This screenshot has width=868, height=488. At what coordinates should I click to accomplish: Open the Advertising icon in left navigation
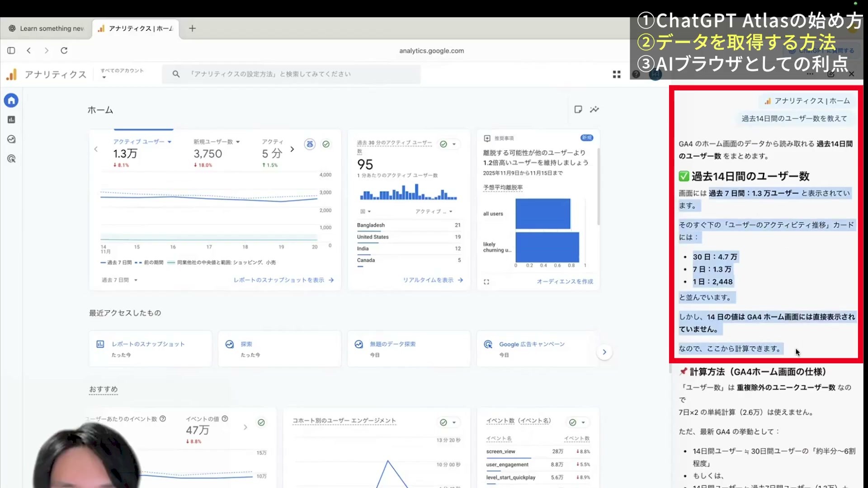11,159
